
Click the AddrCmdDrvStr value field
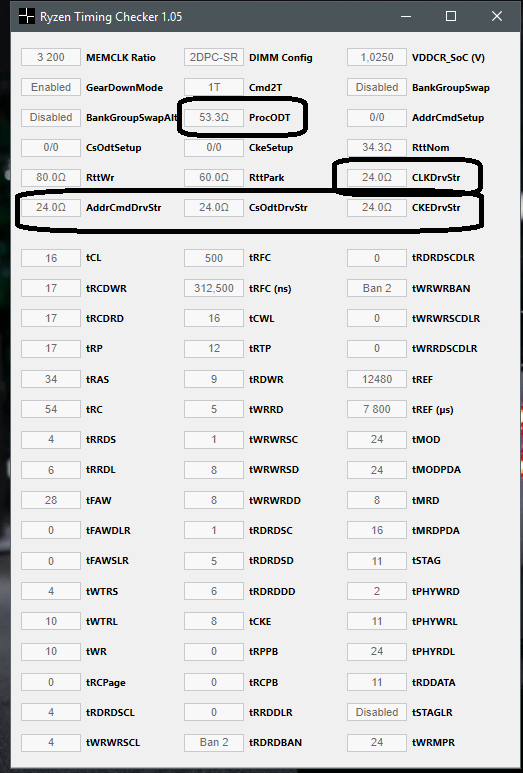51,208
